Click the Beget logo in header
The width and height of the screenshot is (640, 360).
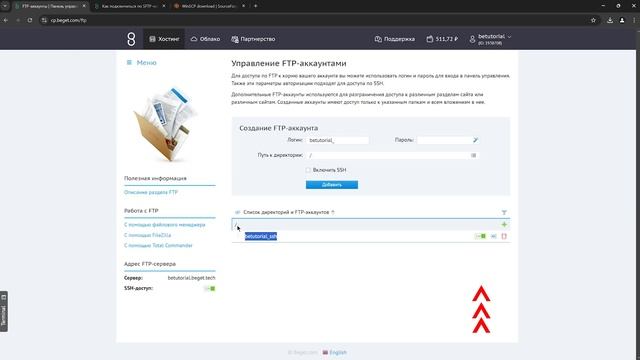click(131, 39)
